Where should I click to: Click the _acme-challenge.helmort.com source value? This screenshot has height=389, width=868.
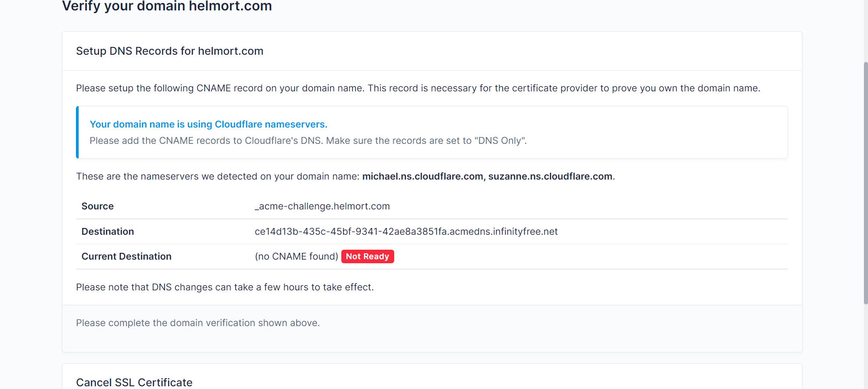point(322,206)
